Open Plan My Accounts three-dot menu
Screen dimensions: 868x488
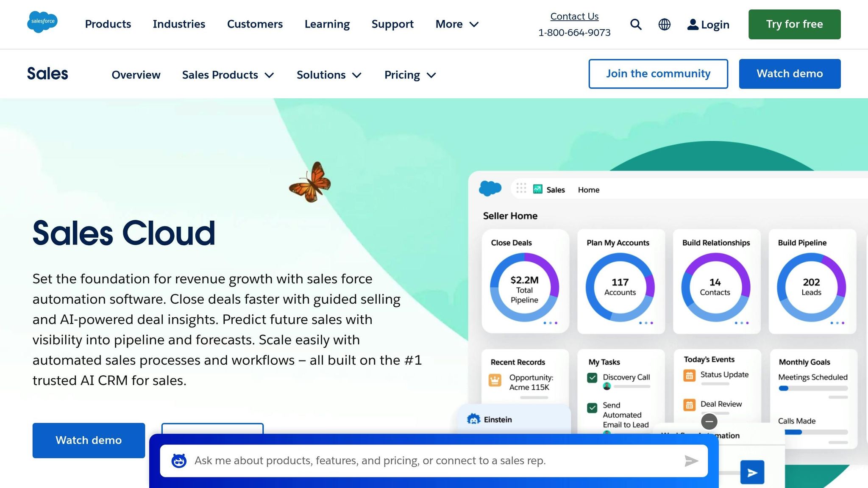[x=646, y=323]
